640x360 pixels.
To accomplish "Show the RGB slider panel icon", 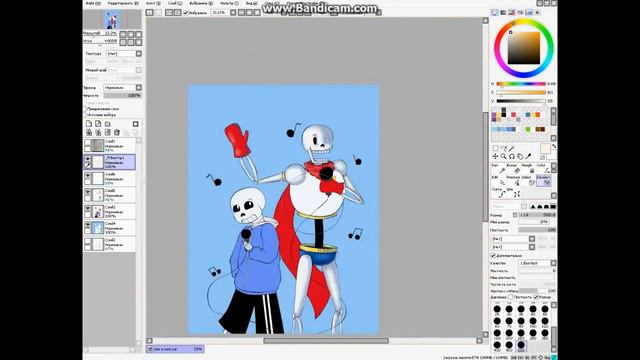I will click(503, 13).
